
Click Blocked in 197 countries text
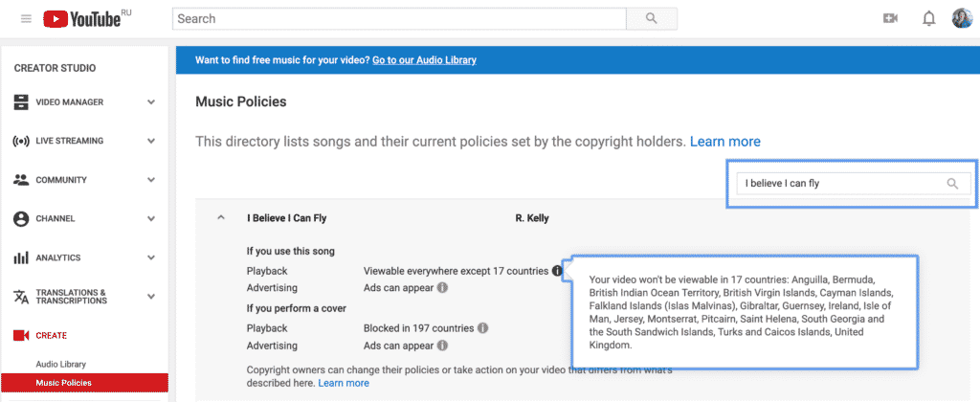click(x=419, y=327)
